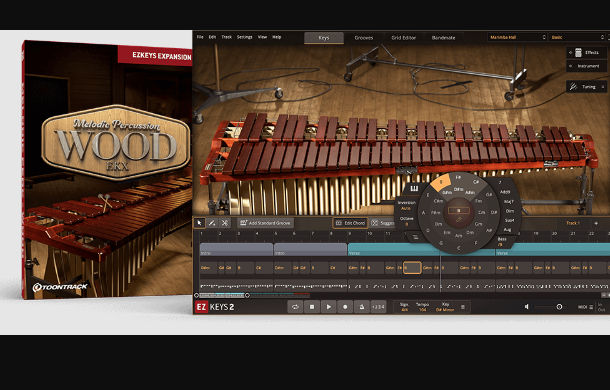Image resolution: width=610 pixels, height=390 pixels.
Task: Select the arrow pointer tool
Action: point(199,223)
